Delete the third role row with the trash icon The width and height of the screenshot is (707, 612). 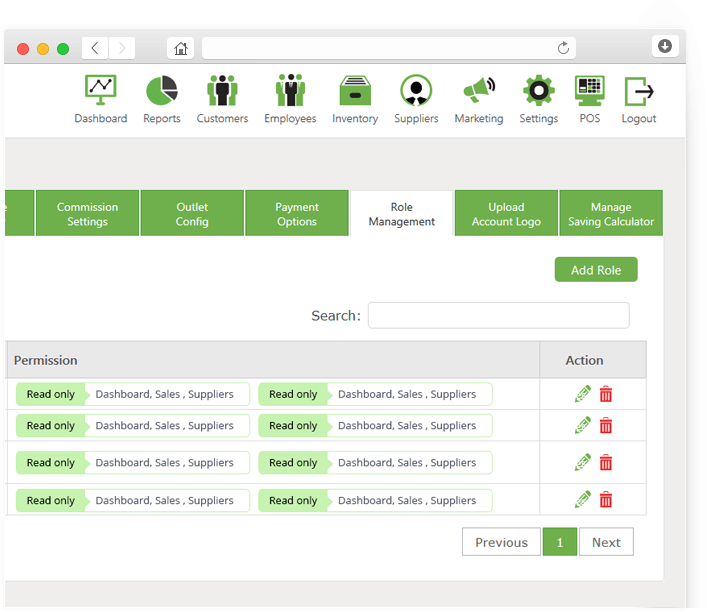click(x=606, y=462)
